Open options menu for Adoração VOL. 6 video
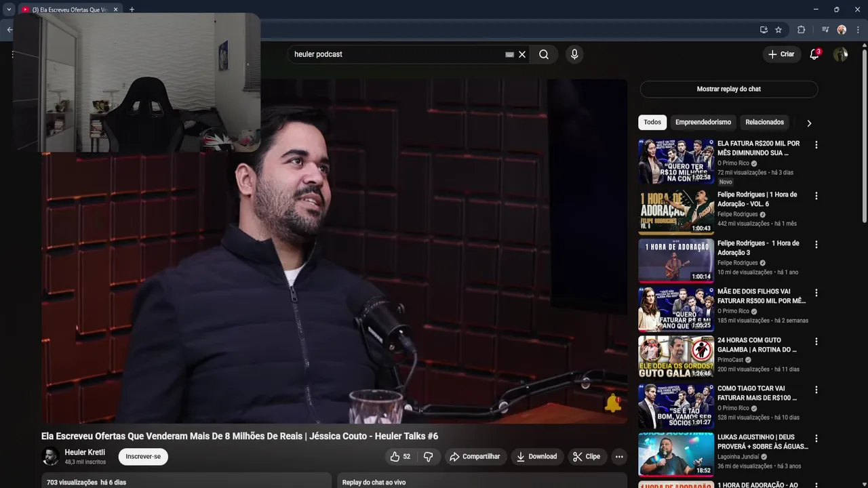Image resolution: width=868 pixels, height=488 pixels. 816,196
